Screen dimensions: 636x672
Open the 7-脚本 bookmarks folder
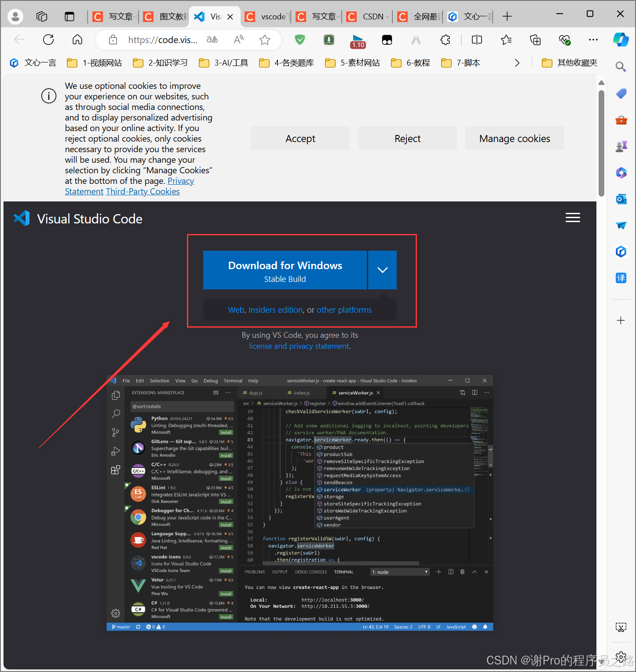click(x=461, y=63)
